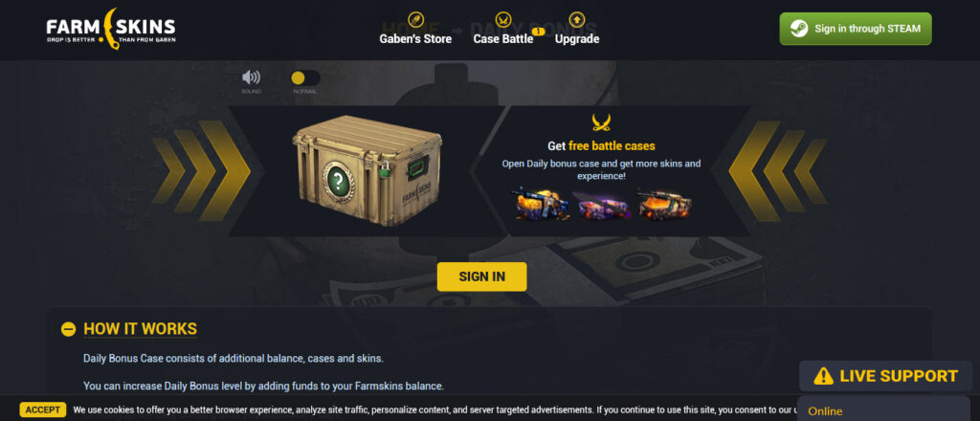Select the purple battle case thumbnail
Viewport: 980px width, 421px height.
coord(603,206)
